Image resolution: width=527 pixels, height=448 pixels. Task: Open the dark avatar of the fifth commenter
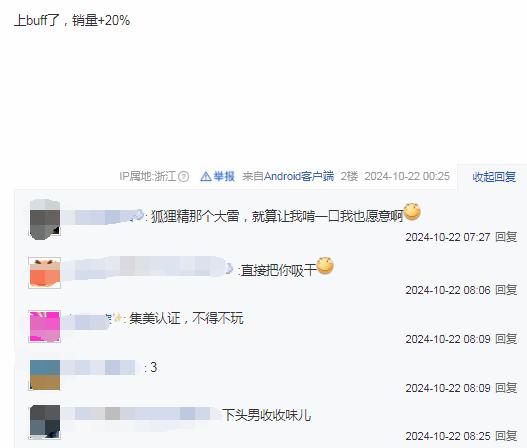[x=45, y=422]
